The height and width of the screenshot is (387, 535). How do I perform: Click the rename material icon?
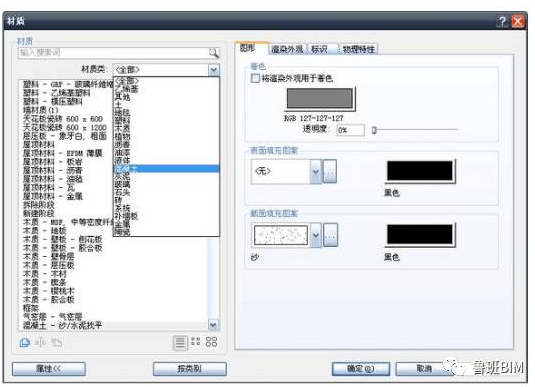coord(40,342)
